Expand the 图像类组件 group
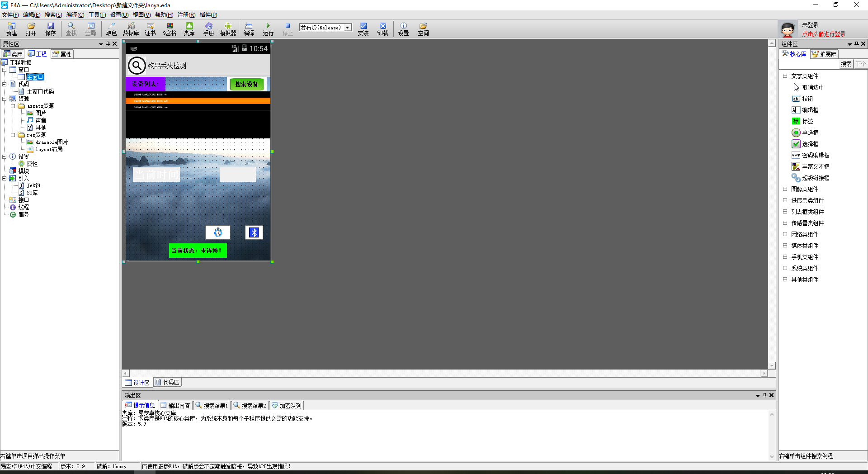The image size is (868, 474). click(x=785, y=189)
